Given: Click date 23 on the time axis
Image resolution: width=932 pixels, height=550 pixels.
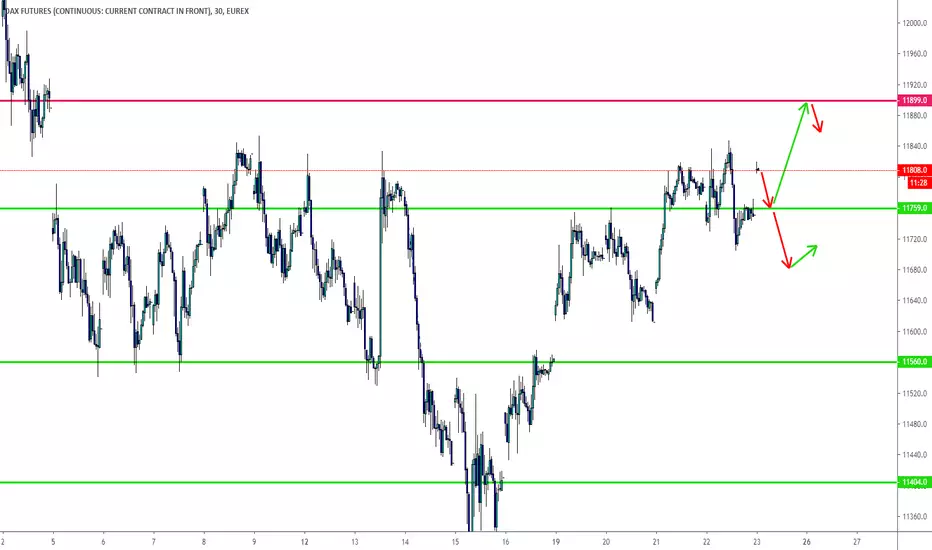Looking at the screenshot, I should 757,542.
